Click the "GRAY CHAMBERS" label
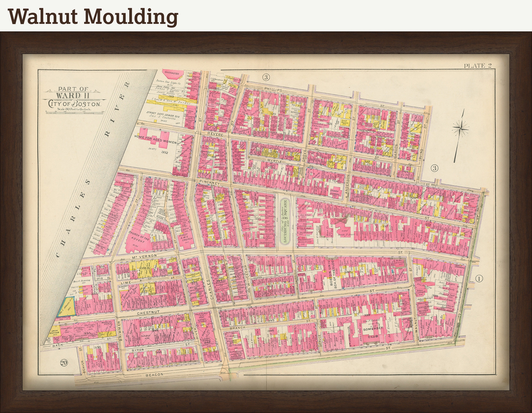 click(x=460, y=267)
